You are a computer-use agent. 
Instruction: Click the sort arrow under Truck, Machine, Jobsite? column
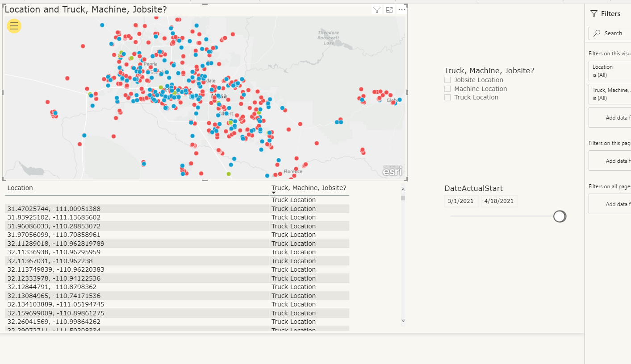coord(274,193)
